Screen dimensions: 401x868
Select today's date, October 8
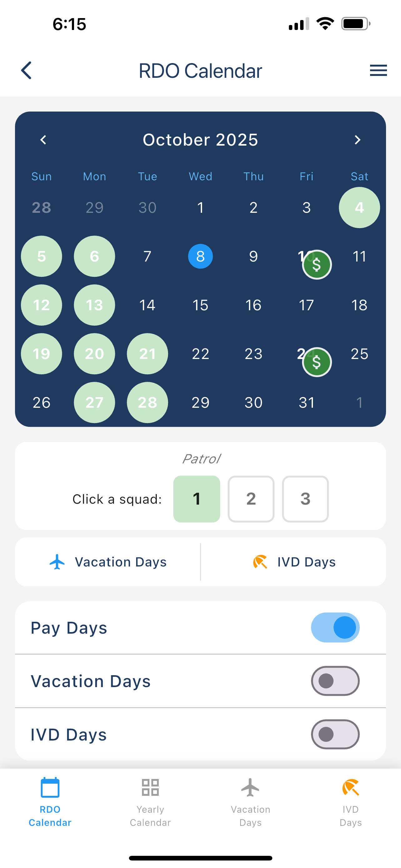(200, 256)
